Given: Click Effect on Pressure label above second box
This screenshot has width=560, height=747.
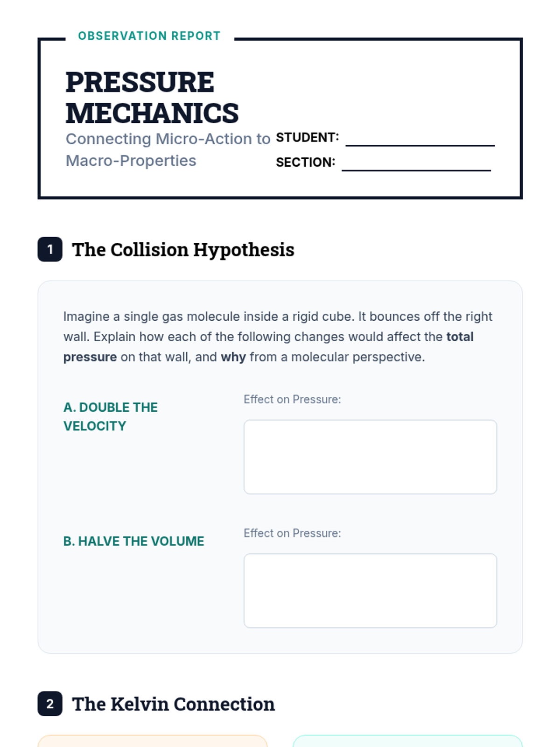Looking at the screenshot, I should pyautogui.click(x=292, y=533).
